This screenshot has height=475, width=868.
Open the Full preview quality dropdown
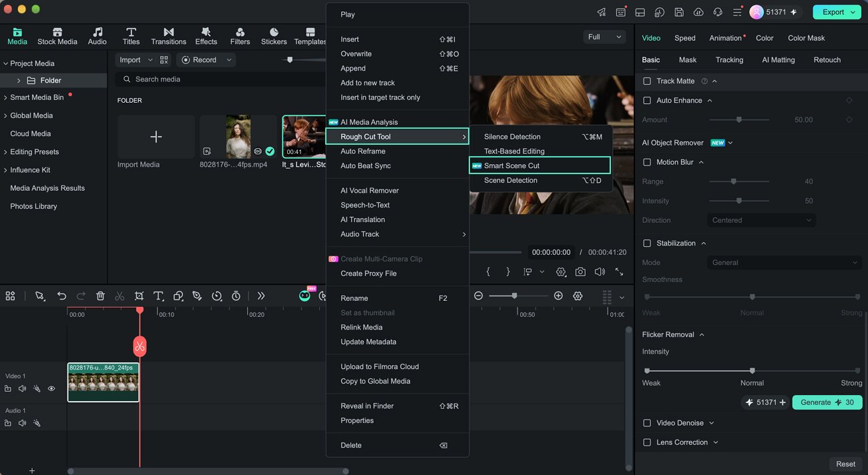[604, 37]
